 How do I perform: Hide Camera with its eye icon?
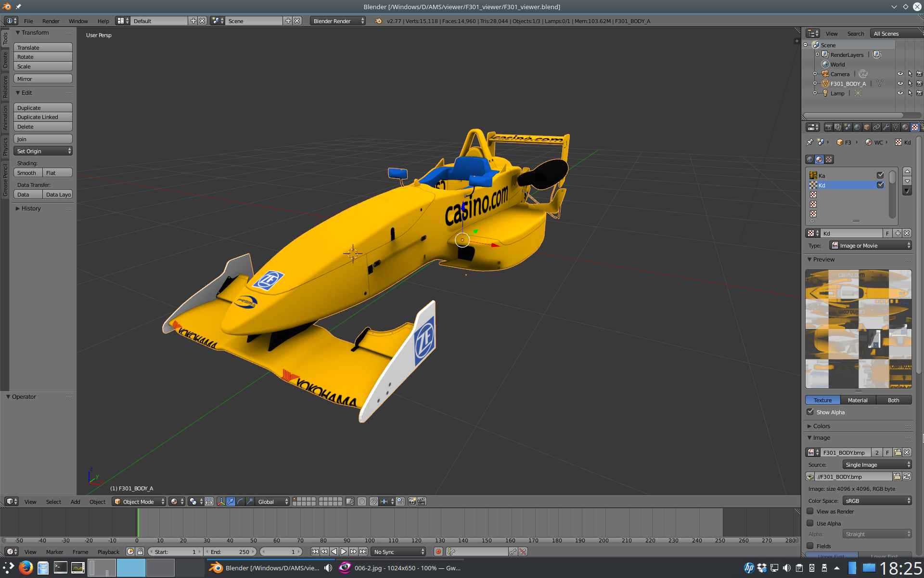[900, 74]
